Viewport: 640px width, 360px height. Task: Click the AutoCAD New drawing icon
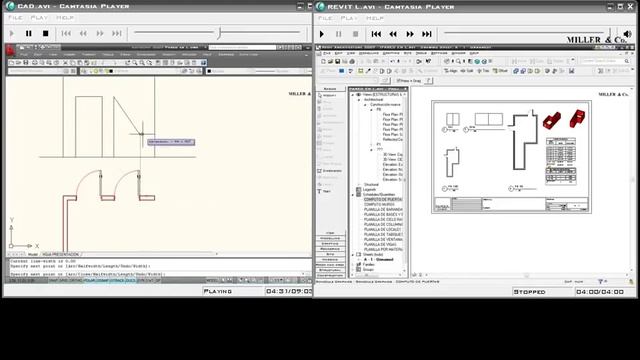click(11, 63)
